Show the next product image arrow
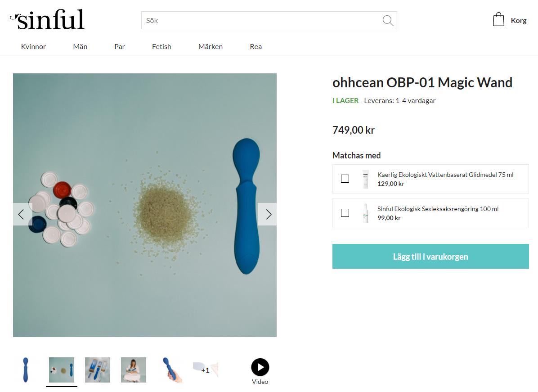The height and width of the screenshot is (392, 538). pyautogui.click(x=267, y=214)
